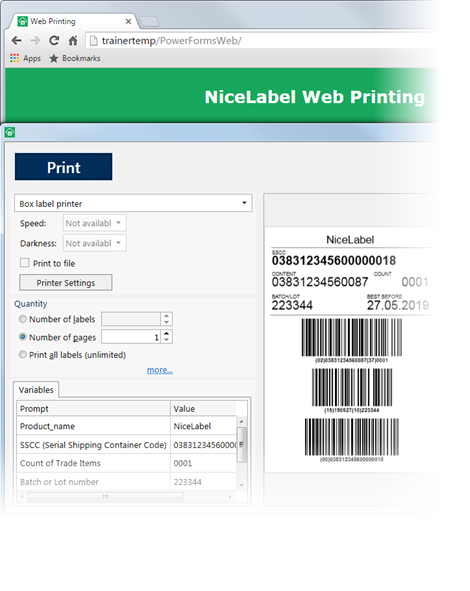This screenshot has width=470, height=591.
Task: Decrease the Number of labels with down arrow
Action: (167, 322)
